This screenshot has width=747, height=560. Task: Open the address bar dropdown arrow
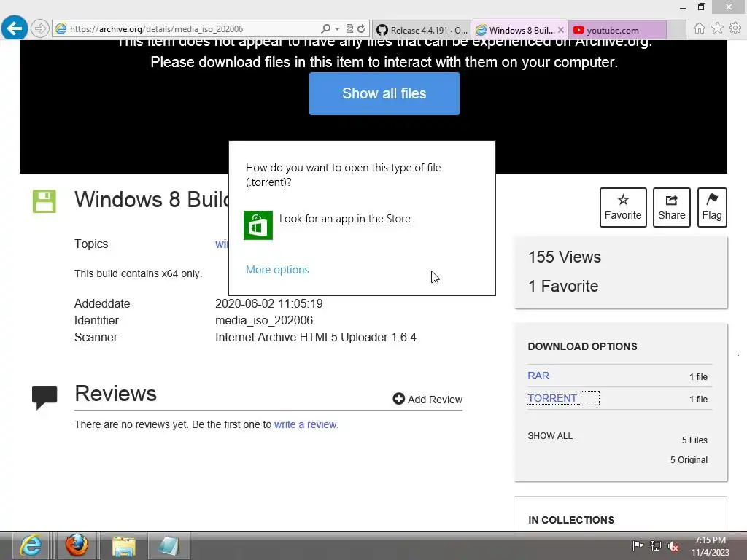pyautogui.click(x=337, y=29)
